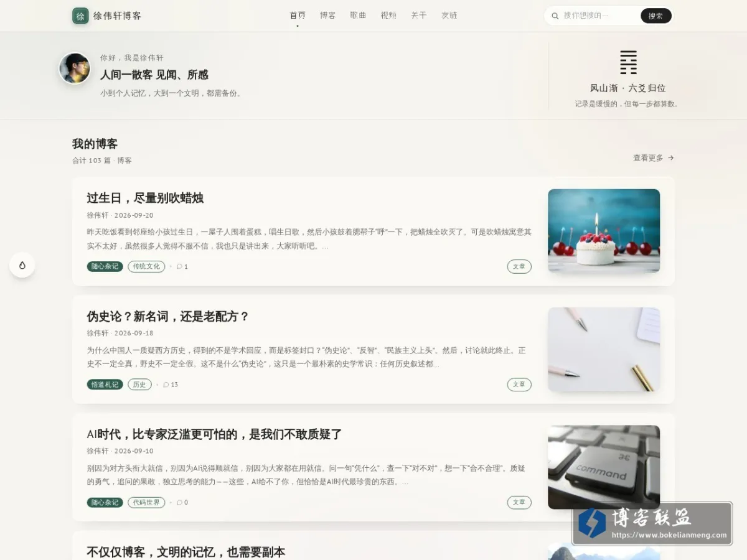Viewport: 747px width, 560px height.
Task: Click the 合计 103 篇 · 博客 text
Action: click(x=102, y=161)
